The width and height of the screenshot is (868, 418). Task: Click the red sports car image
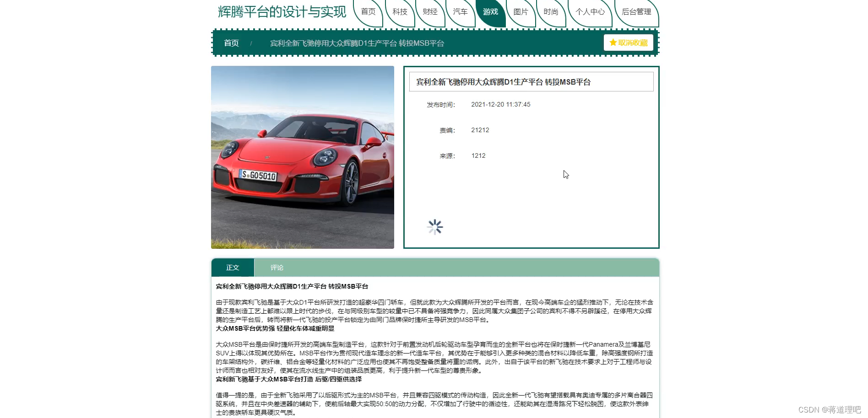tap(302, 157)
